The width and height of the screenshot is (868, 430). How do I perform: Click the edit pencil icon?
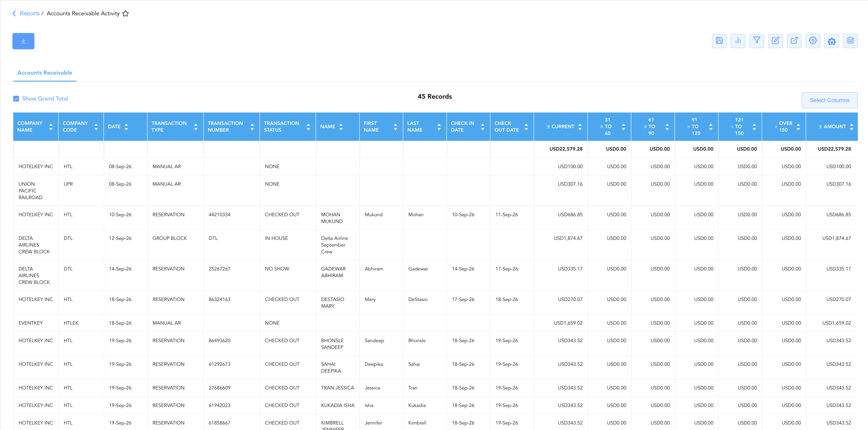[x=775, y=41]
